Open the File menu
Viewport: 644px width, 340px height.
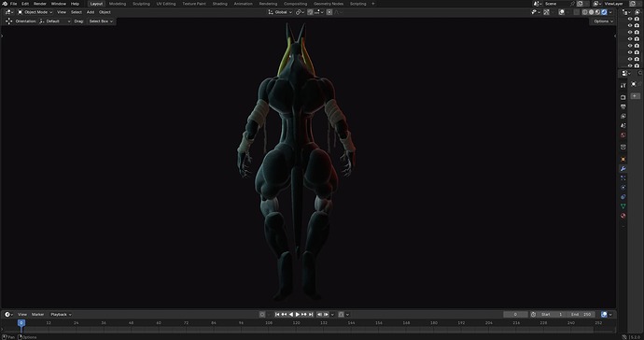14,4
